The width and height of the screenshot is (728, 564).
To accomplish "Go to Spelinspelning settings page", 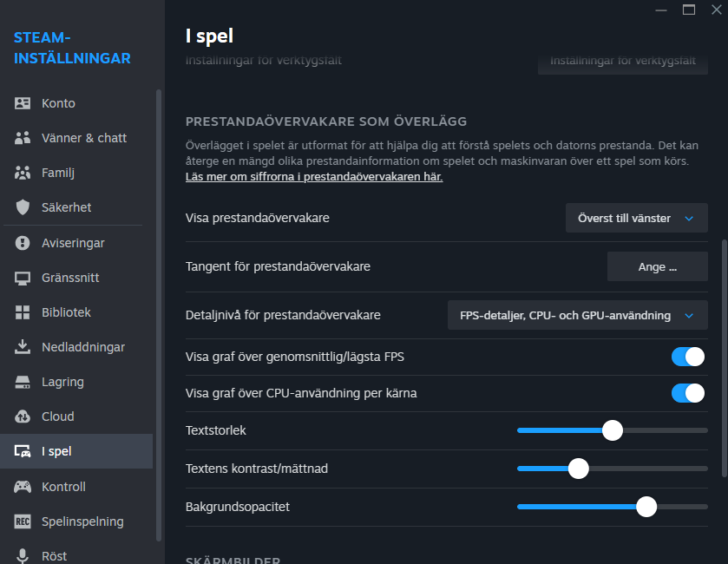I will (82, 521).
